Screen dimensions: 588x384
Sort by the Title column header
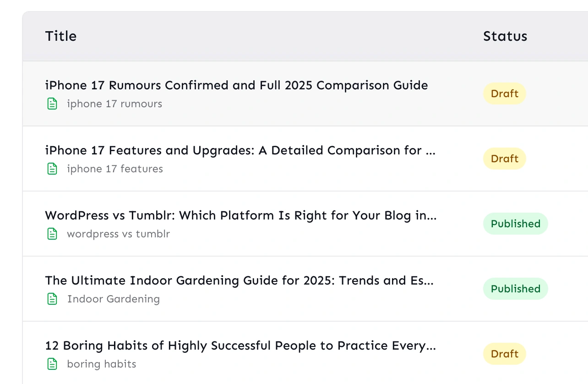pos(61,36)
